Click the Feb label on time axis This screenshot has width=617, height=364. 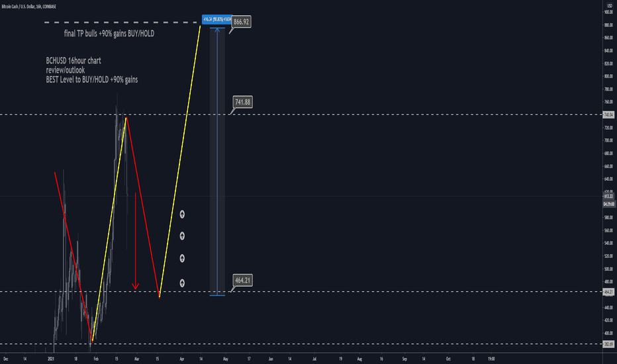96,359
